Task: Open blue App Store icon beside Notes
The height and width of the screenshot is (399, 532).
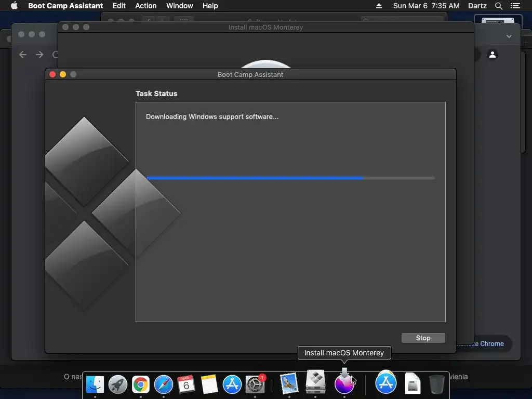Action: click(x=232, y=384)
